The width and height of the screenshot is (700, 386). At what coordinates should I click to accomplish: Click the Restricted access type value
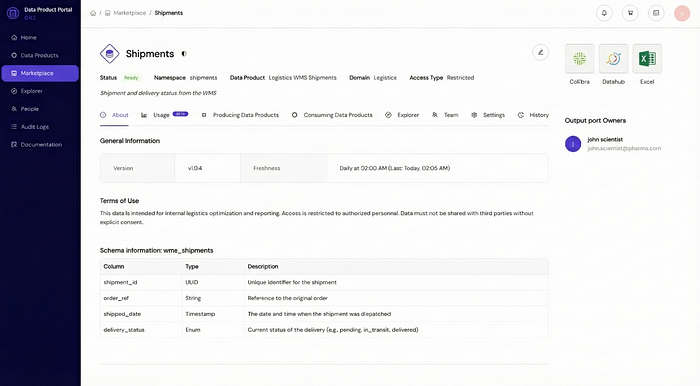coord(460,78)
